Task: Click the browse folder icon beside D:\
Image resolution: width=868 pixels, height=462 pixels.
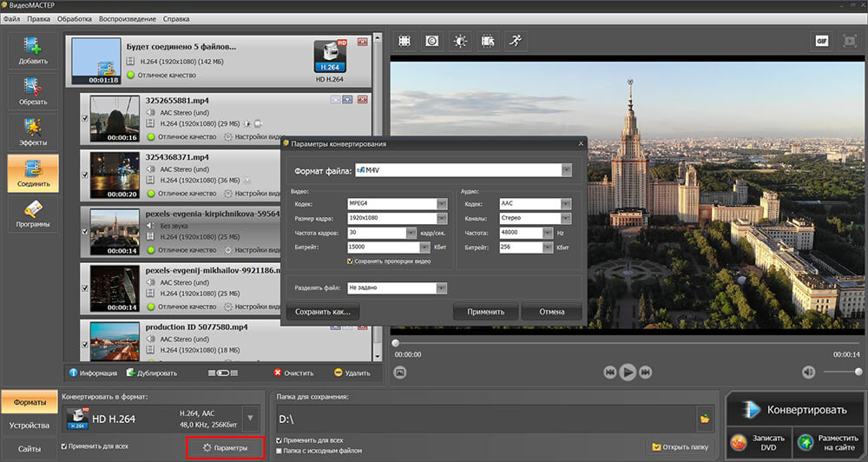Action: [x=705, y=419]
